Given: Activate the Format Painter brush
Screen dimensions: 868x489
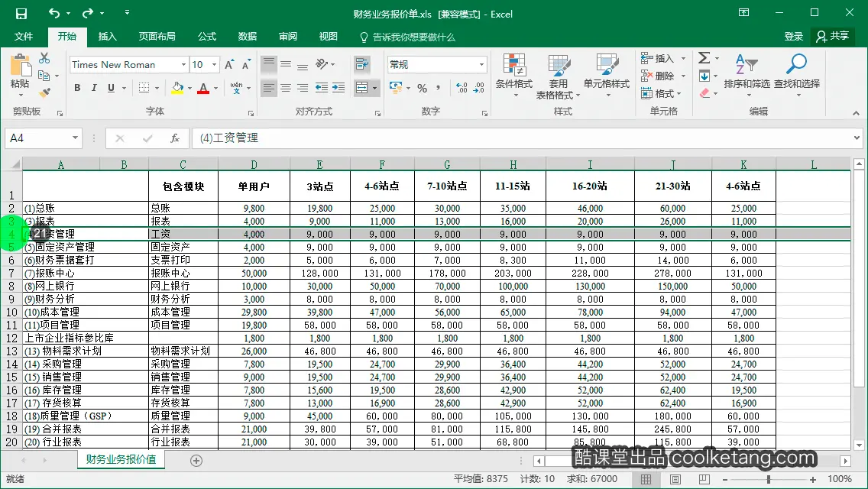Looking at the screenshot, I should 45,92.
